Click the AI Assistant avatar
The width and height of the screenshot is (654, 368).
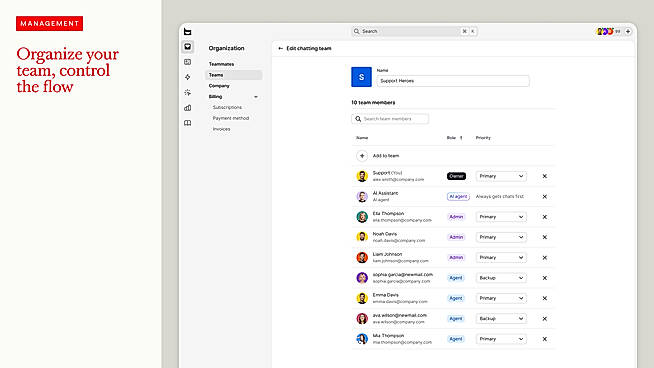362,197
